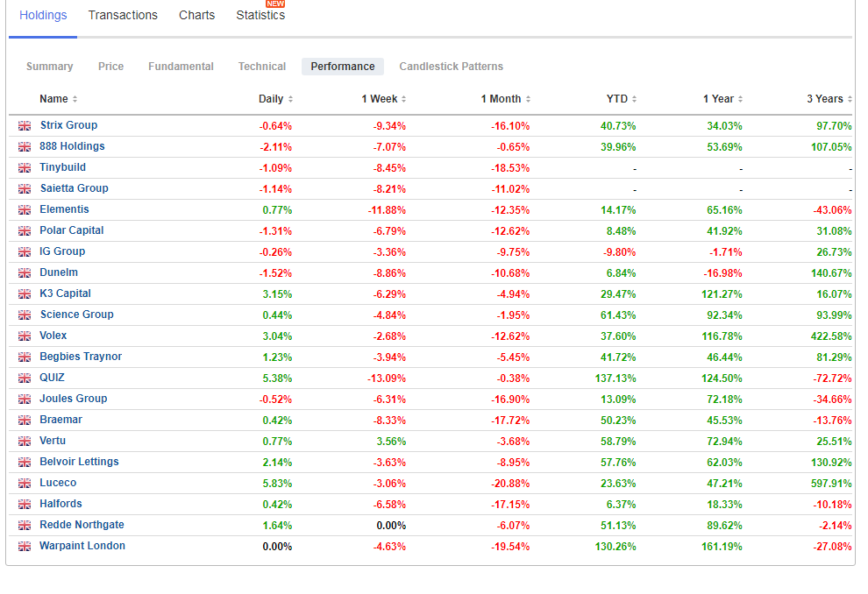Screen dimensions: 868x594
Task: Sort the table by Name column
Action: point(58,99)
